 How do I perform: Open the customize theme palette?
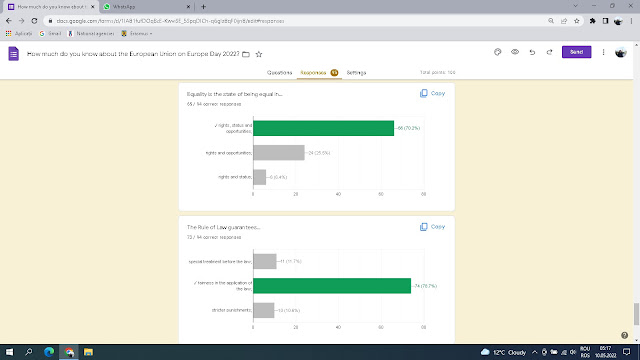click(x=498, y=52)
